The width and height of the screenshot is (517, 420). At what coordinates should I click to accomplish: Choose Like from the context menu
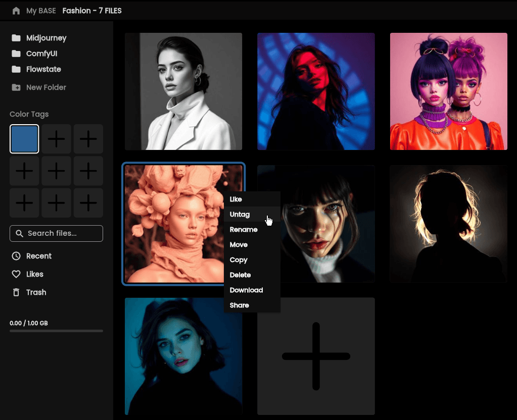click(252, 199)
